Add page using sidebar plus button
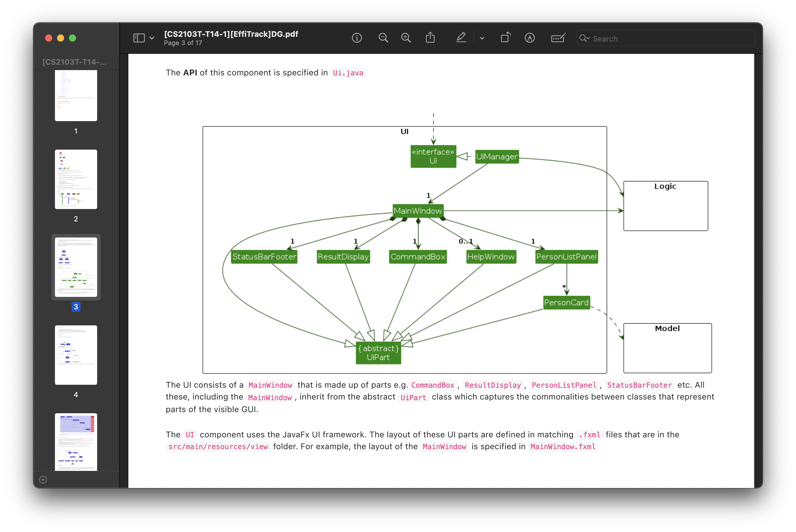Image resolution: width=796 pixels, height=532 pixels. (43, 480)
